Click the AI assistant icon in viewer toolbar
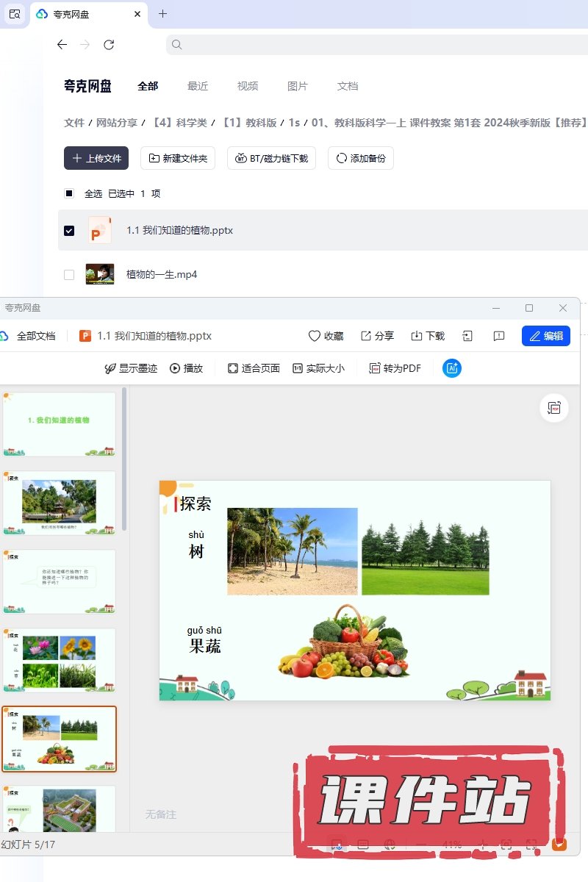Screen dimensions: 588x882 [x=451, y=368]
